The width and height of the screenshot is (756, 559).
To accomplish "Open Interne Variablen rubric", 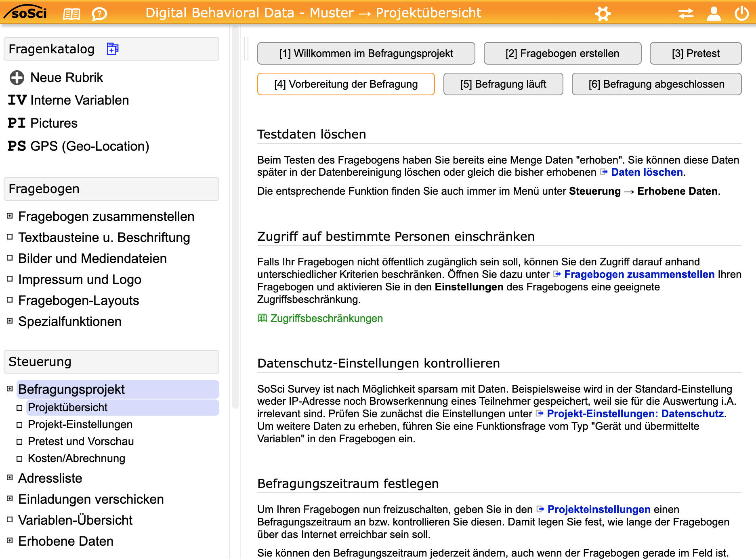I will coord(79,100).
